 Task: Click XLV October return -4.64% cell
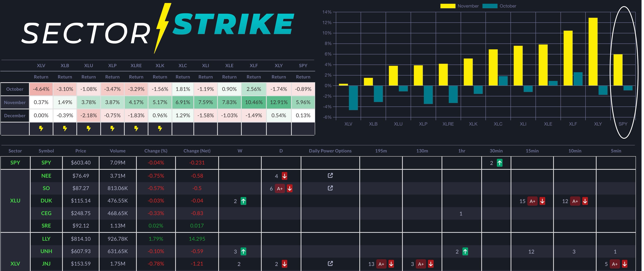coord(41,89)
